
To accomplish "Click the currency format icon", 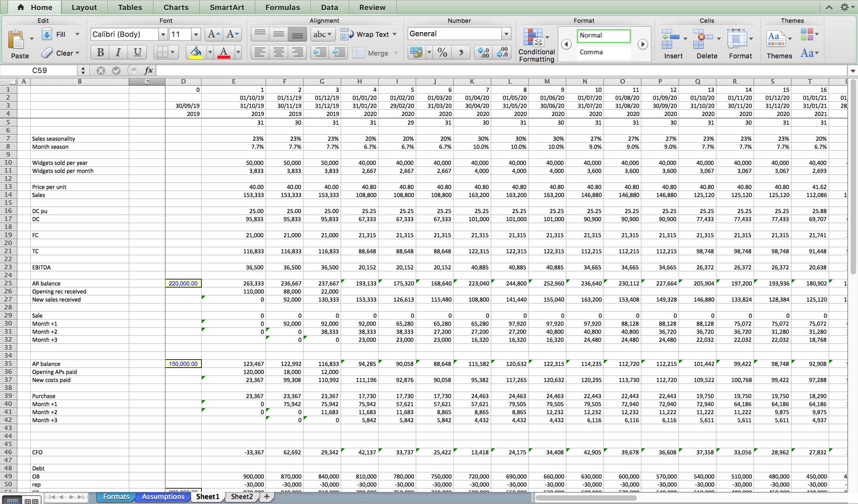I will 416,52.
